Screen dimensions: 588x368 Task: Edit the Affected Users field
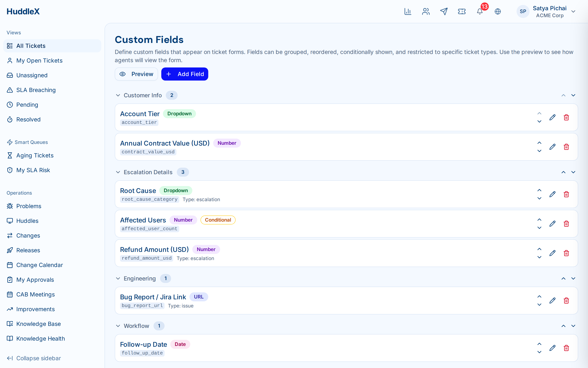point(552,224)
